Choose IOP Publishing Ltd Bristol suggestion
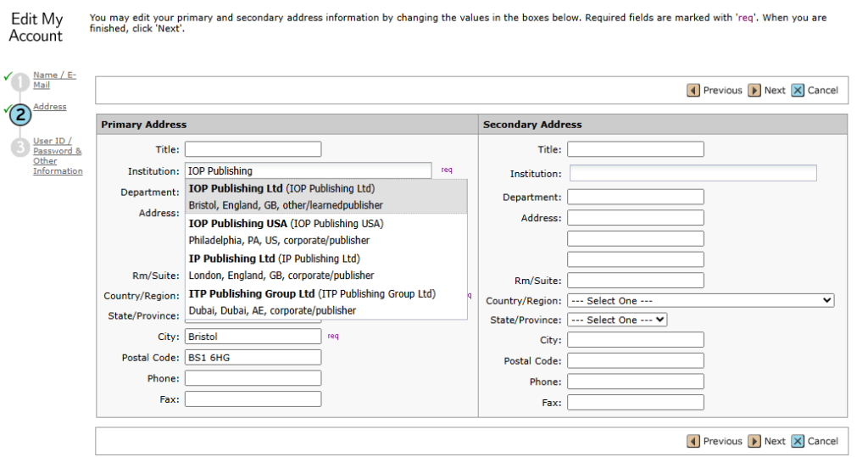Screen dimensions: 868x457 (326, 197)
